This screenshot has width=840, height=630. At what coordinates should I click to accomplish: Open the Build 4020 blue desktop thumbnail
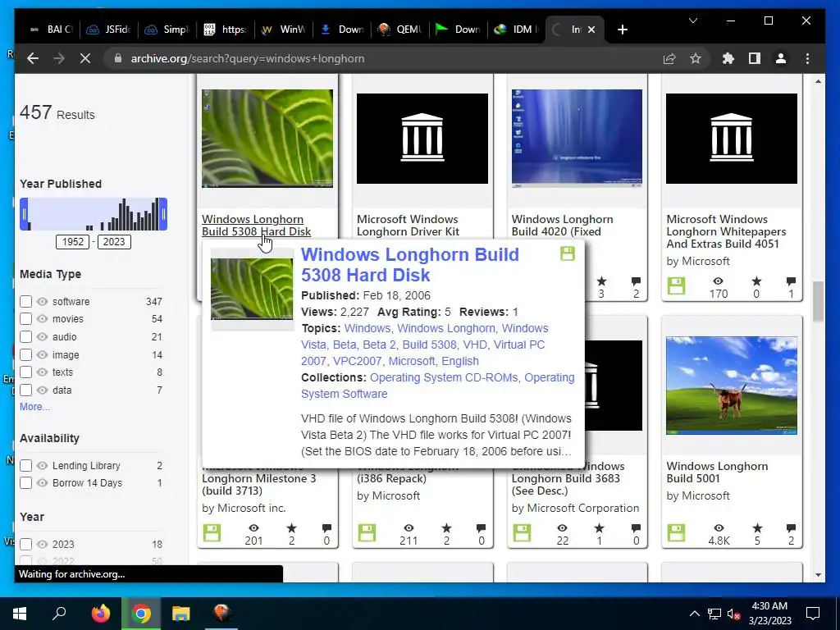point(577,138)
